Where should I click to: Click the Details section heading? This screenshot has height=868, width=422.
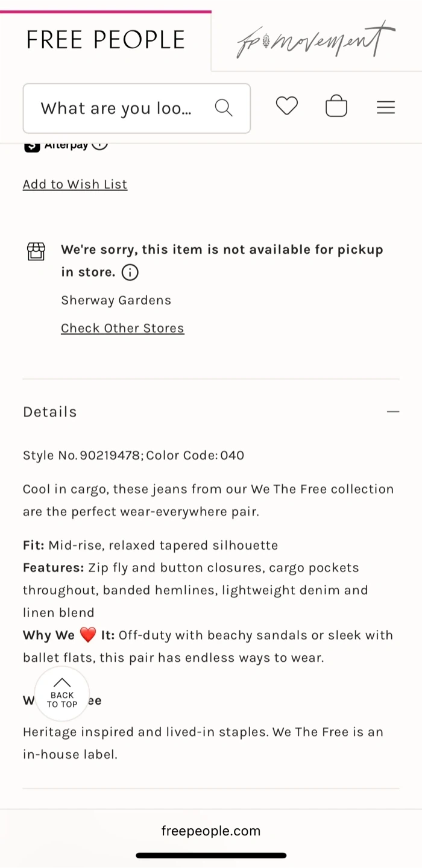tap(50, 412)
